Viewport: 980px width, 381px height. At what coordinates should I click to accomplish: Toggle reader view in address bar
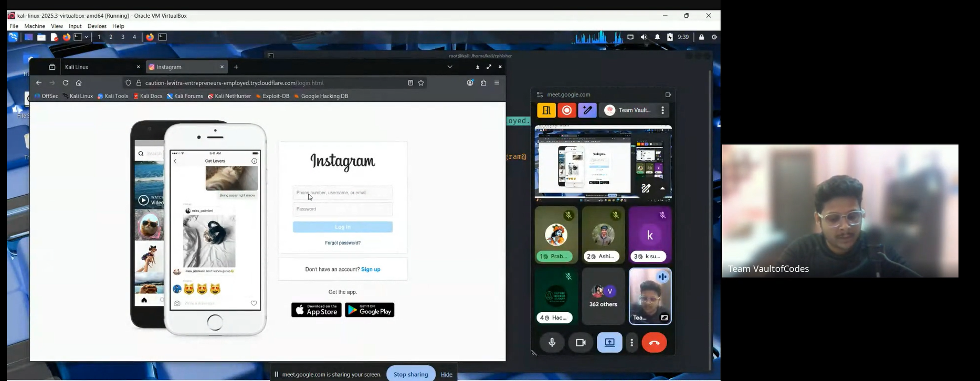(x=410, y=83)
